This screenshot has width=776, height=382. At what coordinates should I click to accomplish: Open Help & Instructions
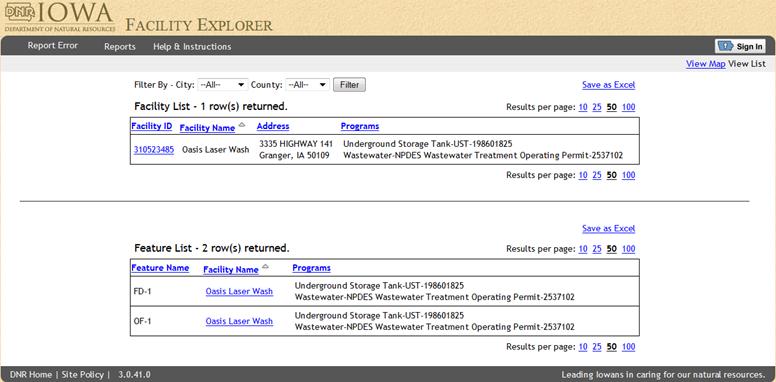192,47
